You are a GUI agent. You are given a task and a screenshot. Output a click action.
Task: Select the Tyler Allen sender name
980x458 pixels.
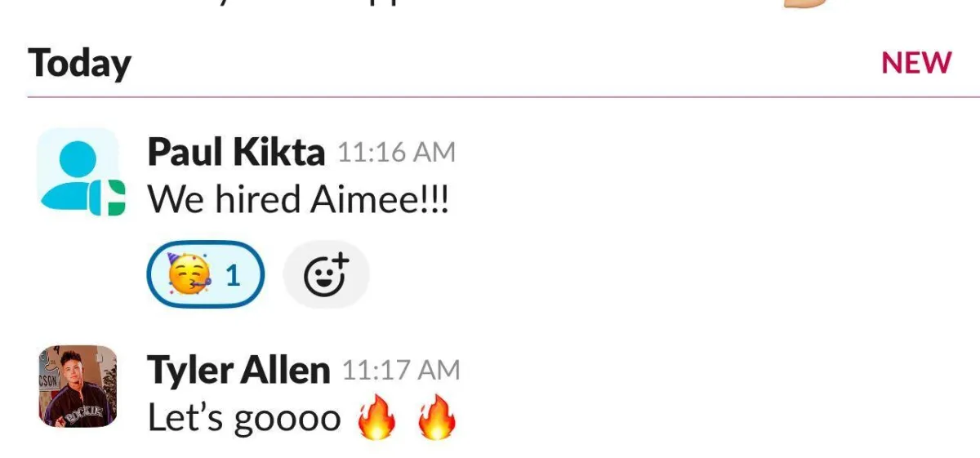238,371
